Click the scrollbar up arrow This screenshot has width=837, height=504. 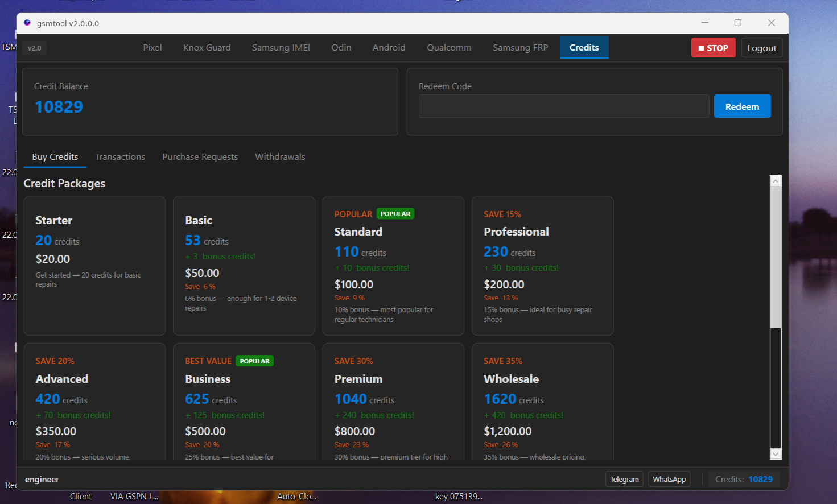point(776,181)
